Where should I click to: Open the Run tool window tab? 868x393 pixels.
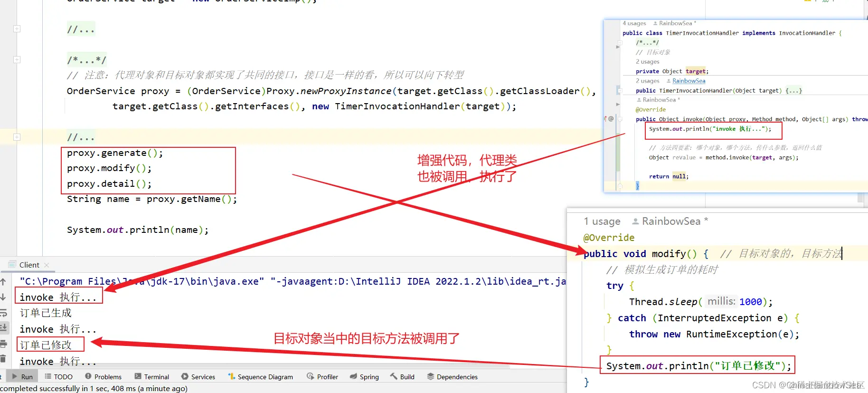click(22, 376)
